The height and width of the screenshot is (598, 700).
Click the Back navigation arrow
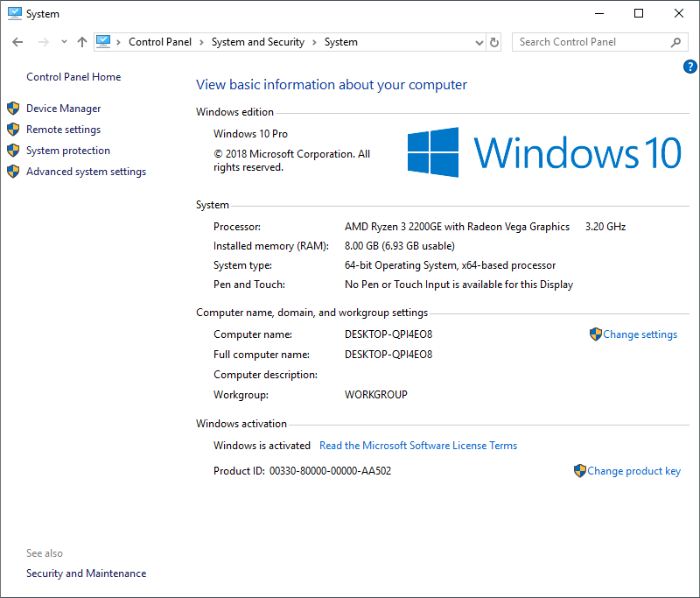(17, 42)
